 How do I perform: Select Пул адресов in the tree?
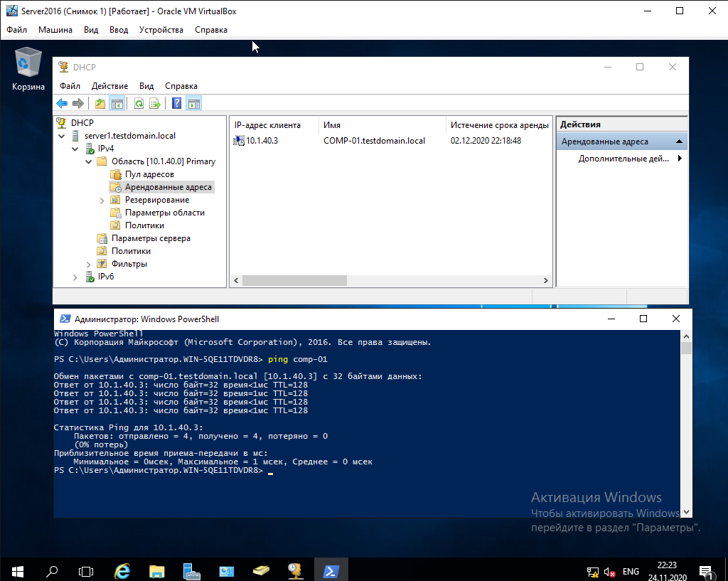tap(149, 174)
